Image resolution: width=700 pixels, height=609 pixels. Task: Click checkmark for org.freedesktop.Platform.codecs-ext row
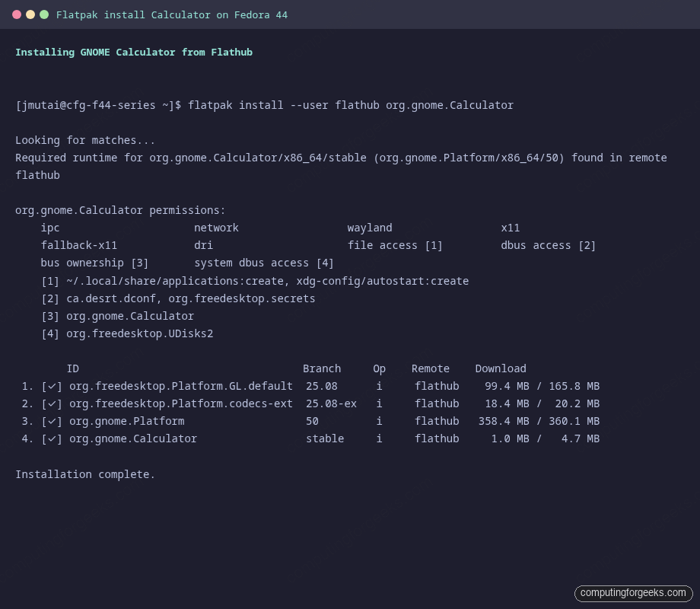click(x=52, y=403)
